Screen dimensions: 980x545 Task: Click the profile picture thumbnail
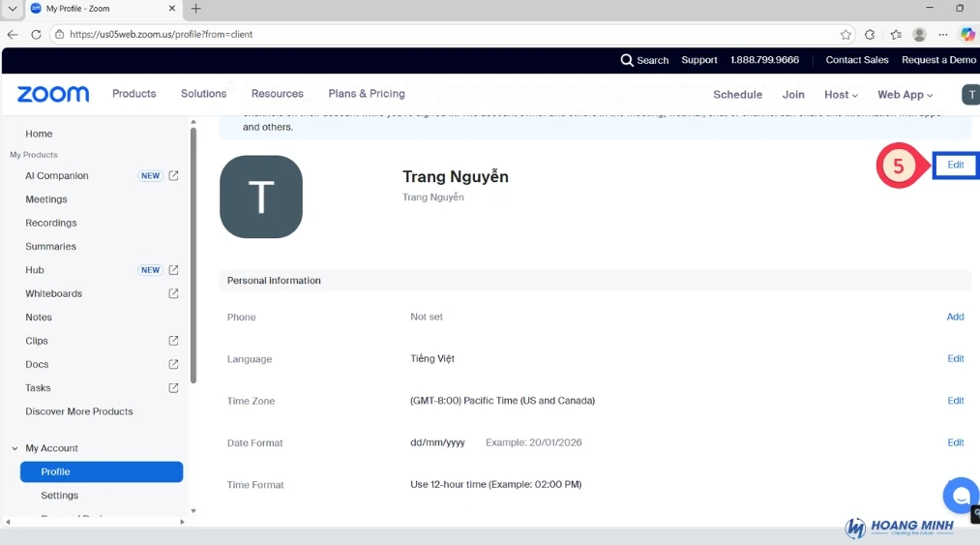coord(261,197)
